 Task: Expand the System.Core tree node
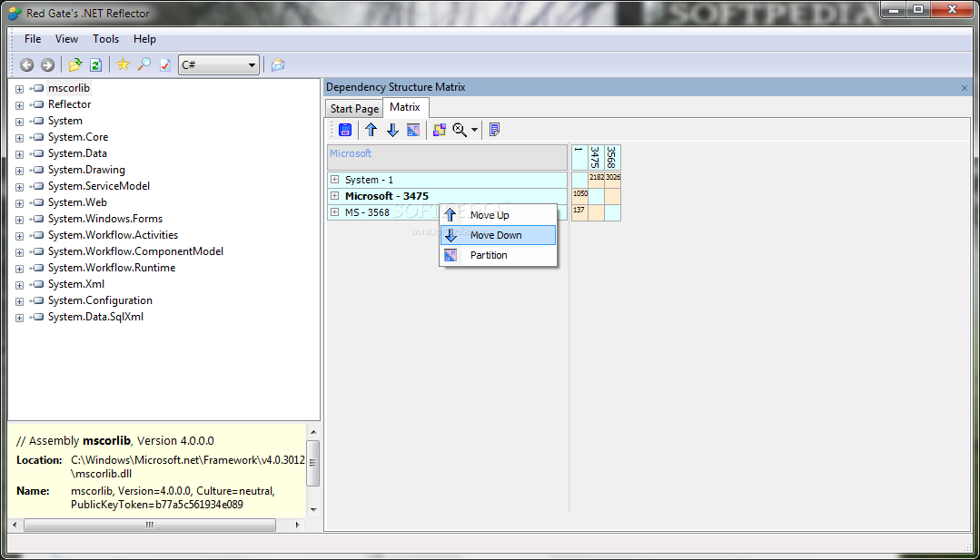click(x=19, y=138)
